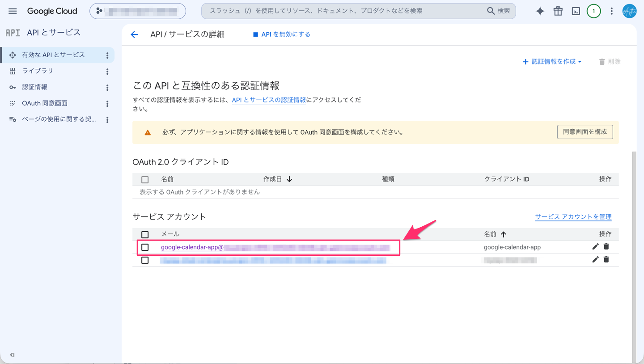Click the クライアント ID column header
Screen dimensions: 644x364
click(x=507, y=179)
